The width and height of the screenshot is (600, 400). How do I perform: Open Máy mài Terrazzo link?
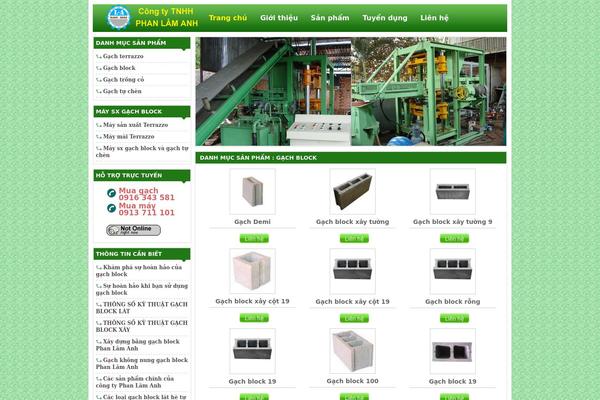(129, 136)
